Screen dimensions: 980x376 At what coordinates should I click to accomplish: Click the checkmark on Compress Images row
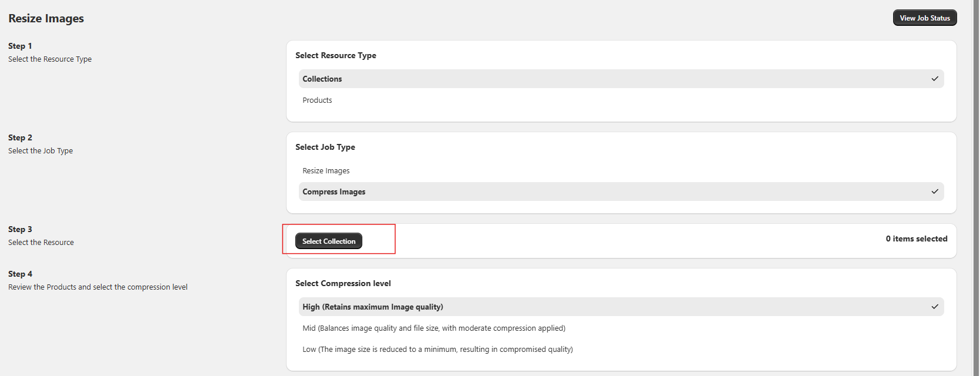coord(935,192)
